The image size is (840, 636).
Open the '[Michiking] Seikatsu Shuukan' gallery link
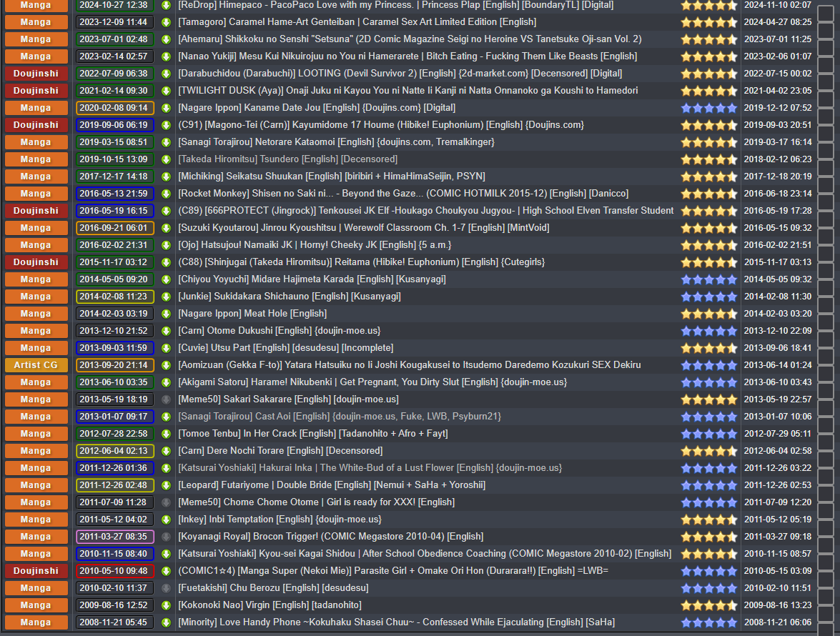(x=332, y=177)
